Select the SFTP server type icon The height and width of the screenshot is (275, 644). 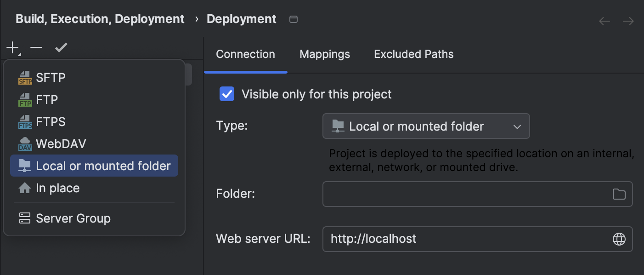click(x=25, y=77)
